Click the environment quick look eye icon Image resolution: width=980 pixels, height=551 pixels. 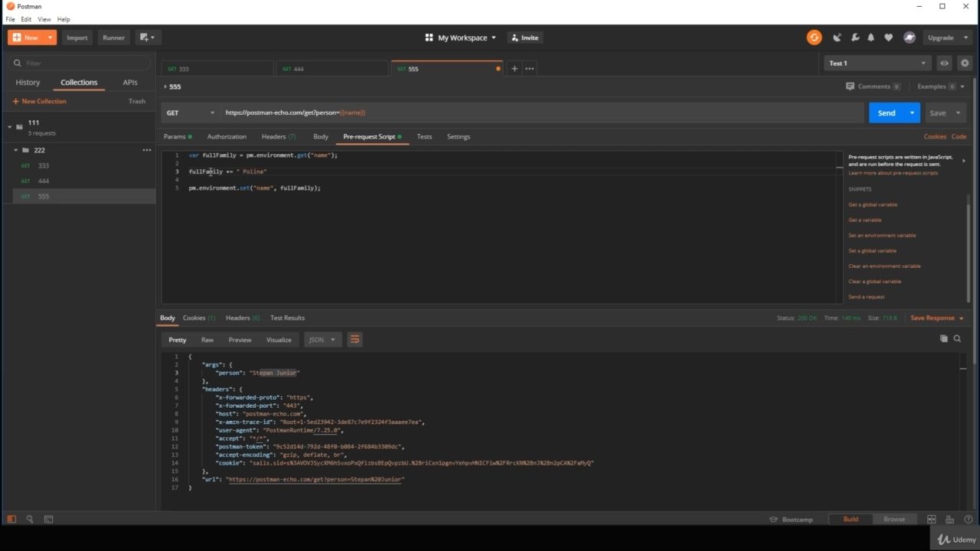[945, 64]
